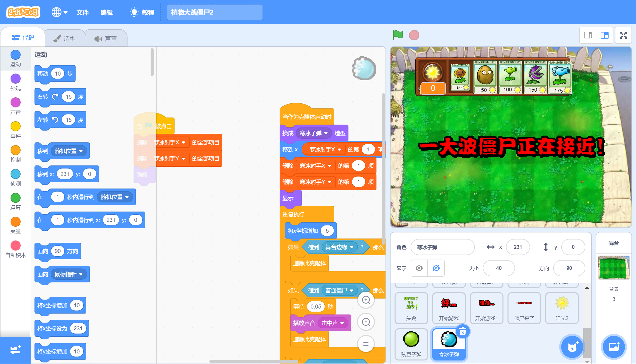Switch to the 代码 tab

[23, 38]
